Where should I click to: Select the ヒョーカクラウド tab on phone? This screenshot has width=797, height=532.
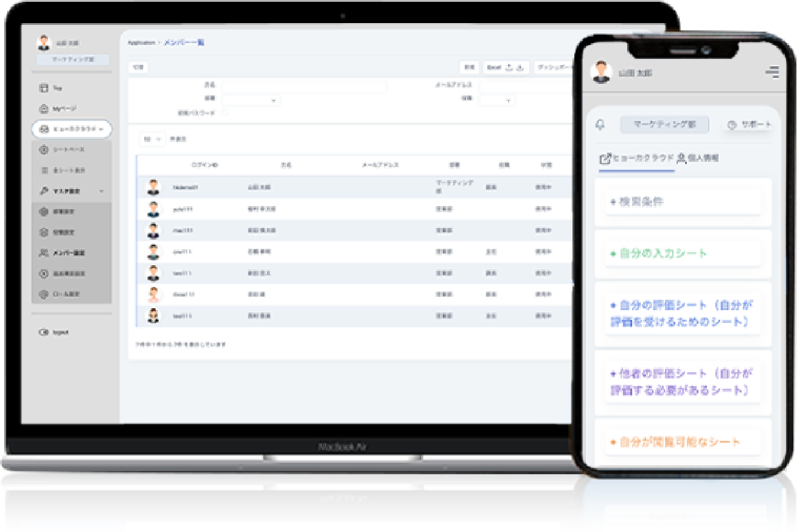637,158
